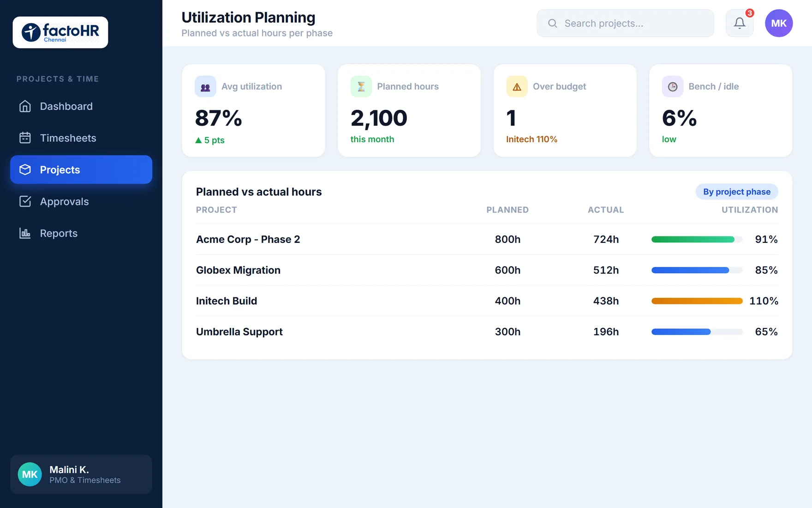The width and height of the screenshot is (812, 508).
Task: Open the Avg utilization 87% card
Action: [x=254, y=110]
